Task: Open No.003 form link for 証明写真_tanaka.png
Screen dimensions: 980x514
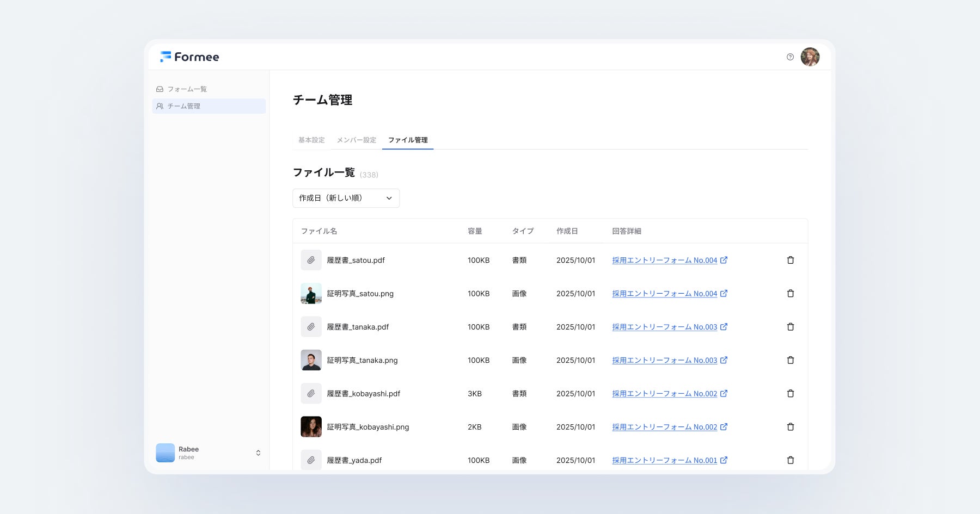Action: pyautogui.click(x=670, y=360)
